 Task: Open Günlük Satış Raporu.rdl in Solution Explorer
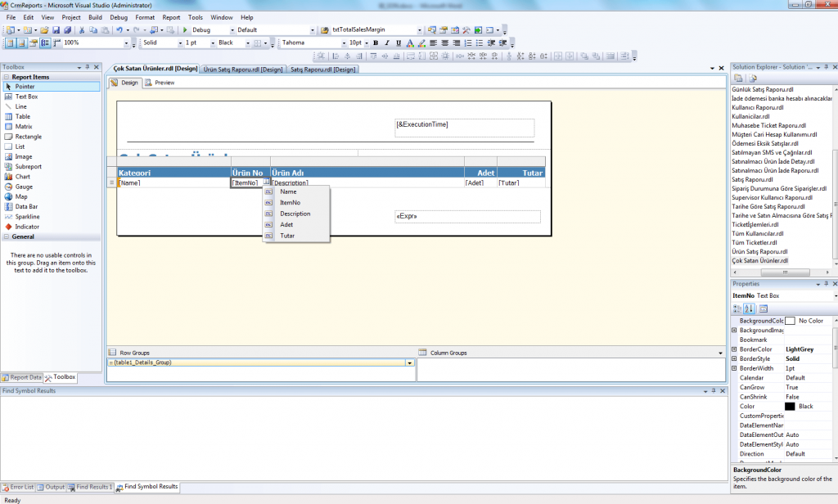(762, 90)
